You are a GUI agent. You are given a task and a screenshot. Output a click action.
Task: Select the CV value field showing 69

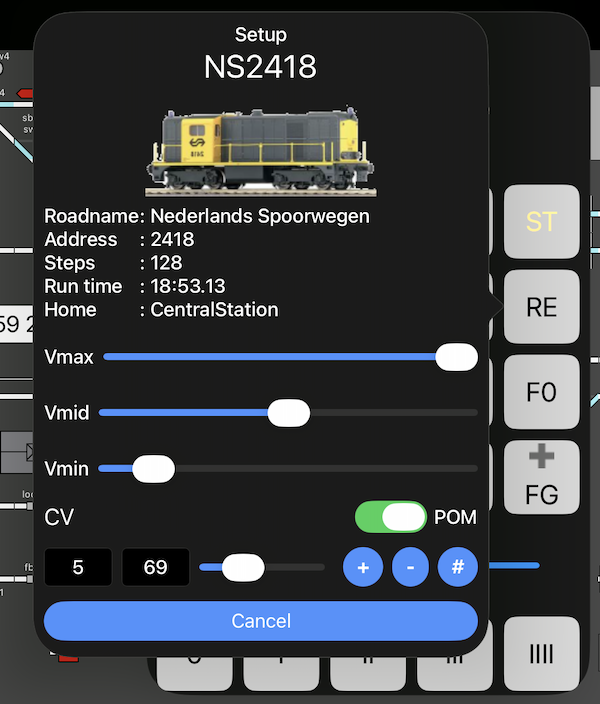tap(155, 568)
